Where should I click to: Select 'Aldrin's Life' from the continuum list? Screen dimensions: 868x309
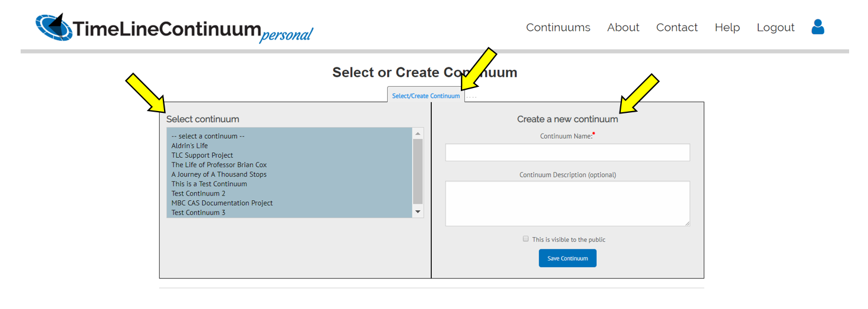point(189,146)
